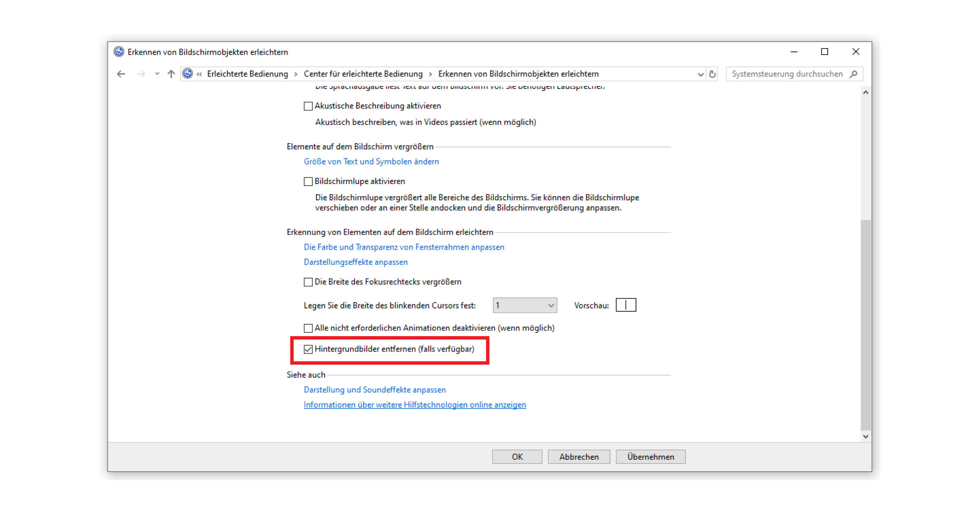Click the window title bar icon
980x514 pixels.
pos(119,51)
